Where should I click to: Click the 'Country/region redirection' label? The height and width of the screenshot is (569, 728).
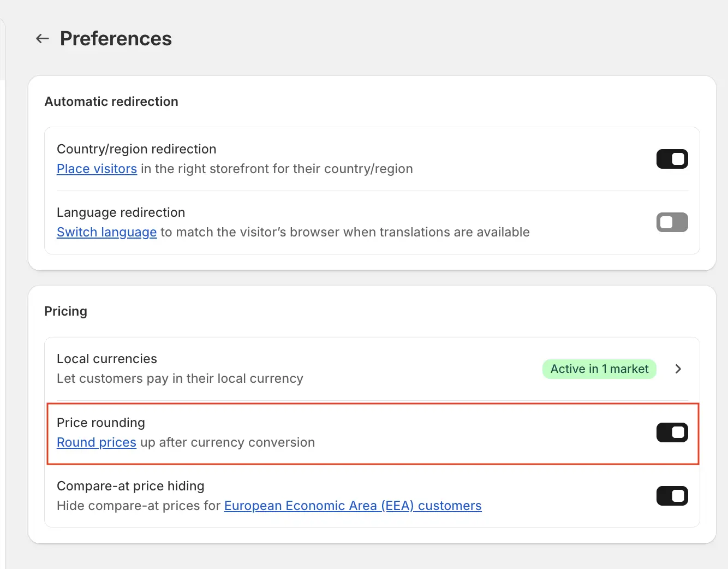[136, 149]
